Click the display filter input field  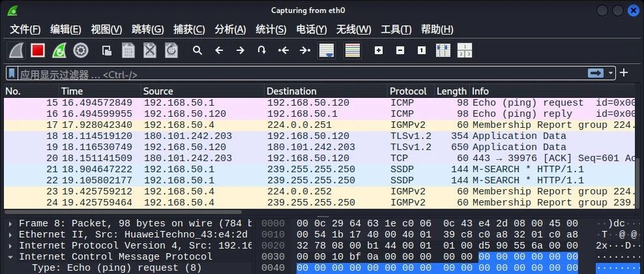pos(303,74)
